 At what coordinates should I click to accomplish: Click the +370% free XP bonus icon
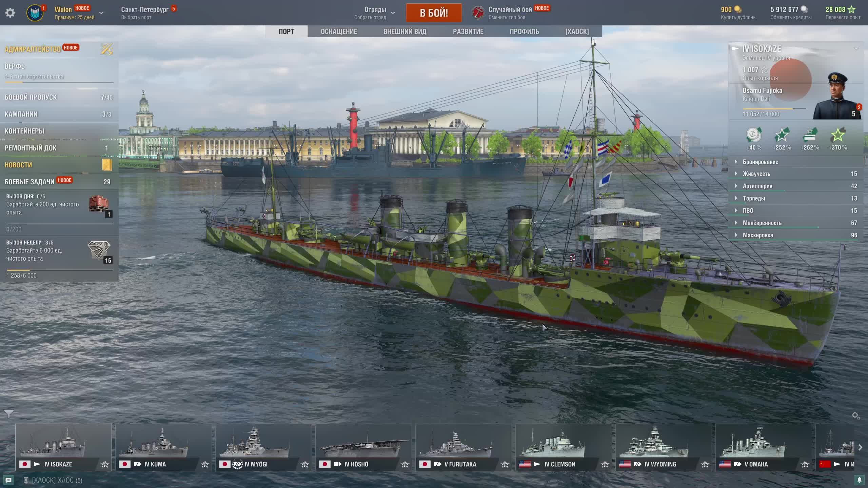pos(837,136)
